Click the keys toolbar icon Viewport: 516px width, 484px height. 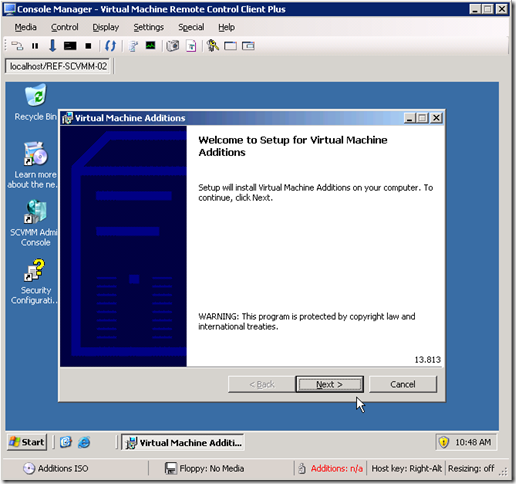(213, 45)
